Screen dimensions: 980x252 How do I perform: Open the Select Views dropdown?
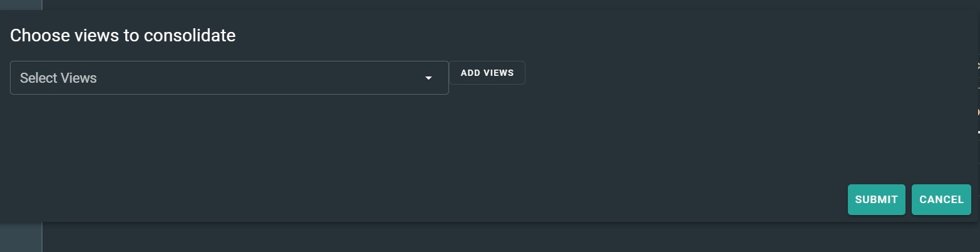tap(229, 78)
